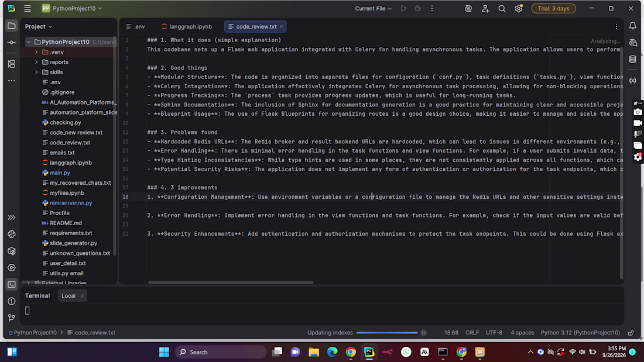Screen dimensions: 644x362
Task: Run the current file
Action: (x=403, y=8)
